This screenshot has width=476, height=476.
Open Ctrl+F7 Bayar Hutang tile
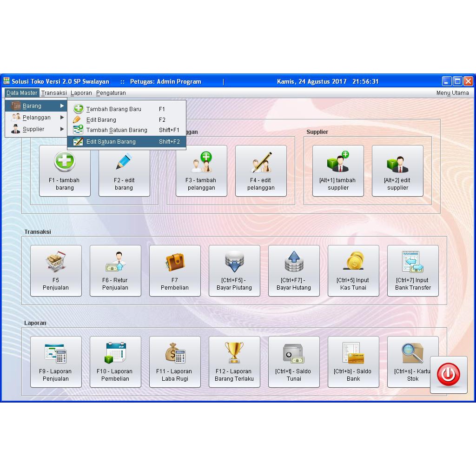tap(294, 271)
